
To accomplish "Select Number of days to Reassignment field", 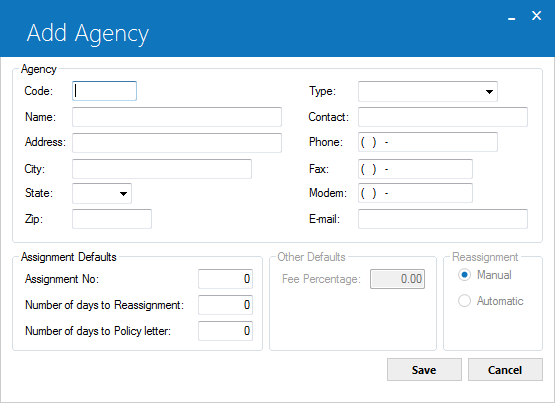I will coord(225,305).
